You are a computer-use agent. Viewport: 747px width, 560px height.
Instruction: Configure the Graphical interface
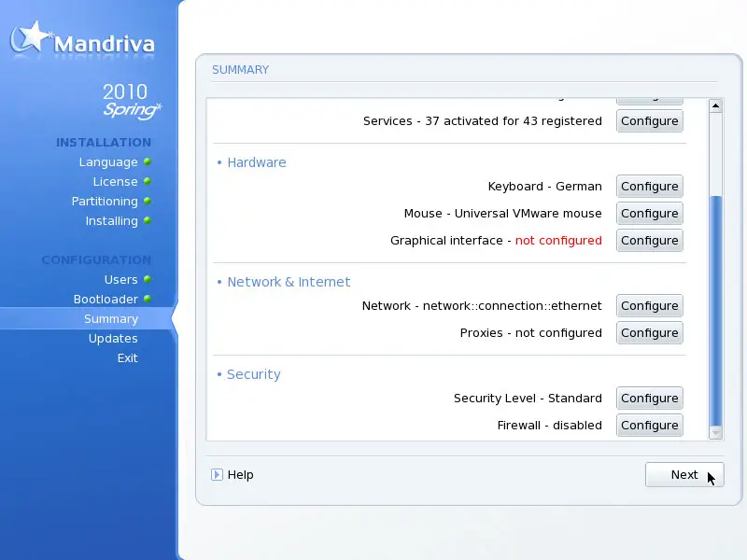point(650,241)
